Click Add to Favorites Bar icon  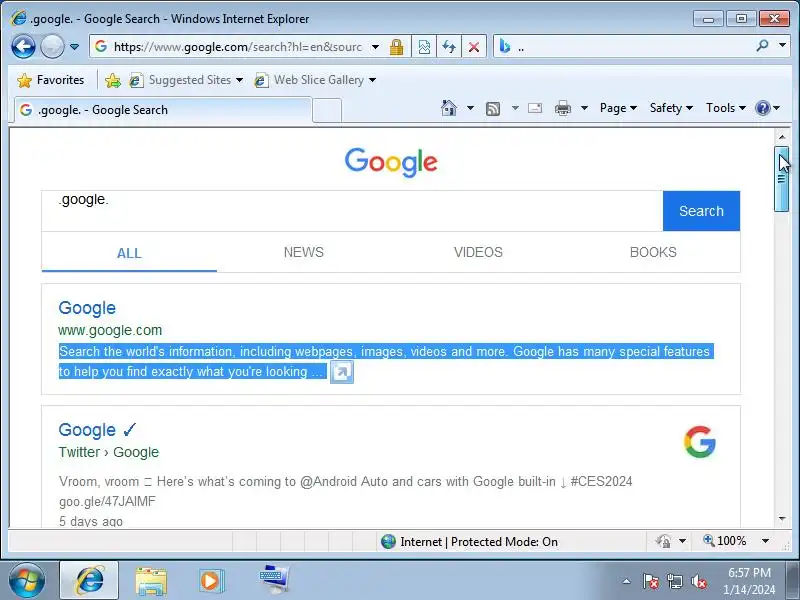pos(113,80)
